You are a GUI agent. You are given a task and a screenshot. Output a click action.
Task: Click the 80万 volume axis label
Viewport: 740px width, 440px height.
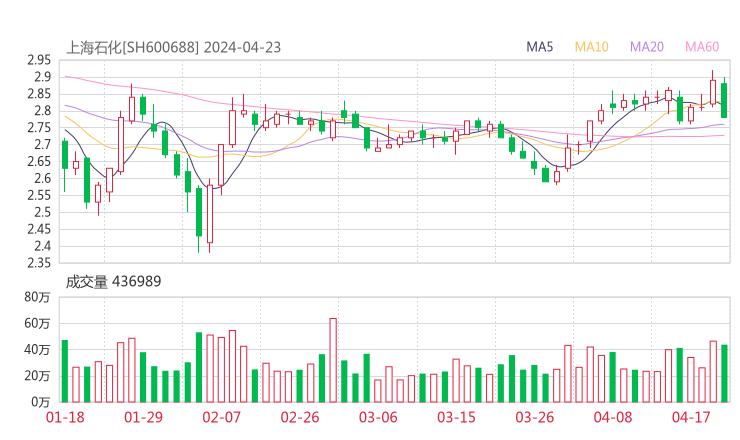(x=37, y=297)
